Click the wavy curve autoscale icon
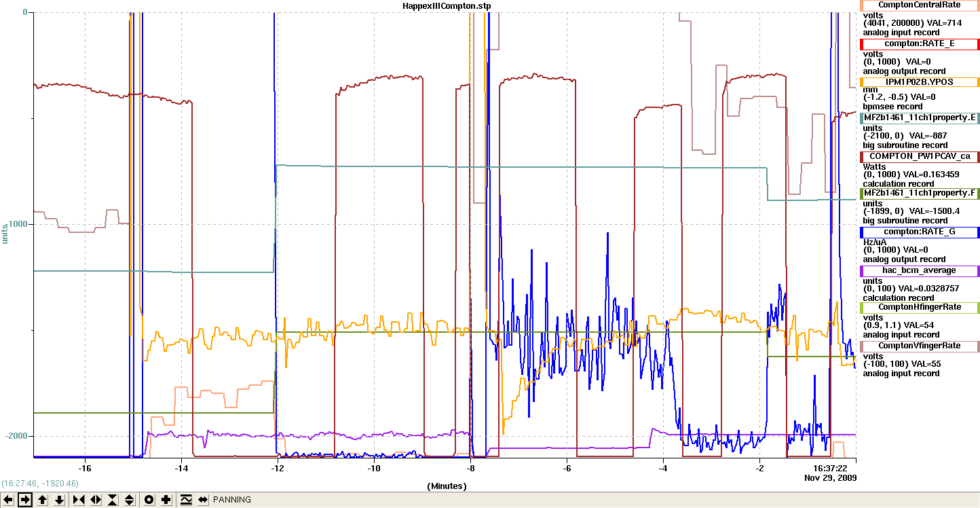The width and height of the screenshot is (980, 508). tap(186, 500)
